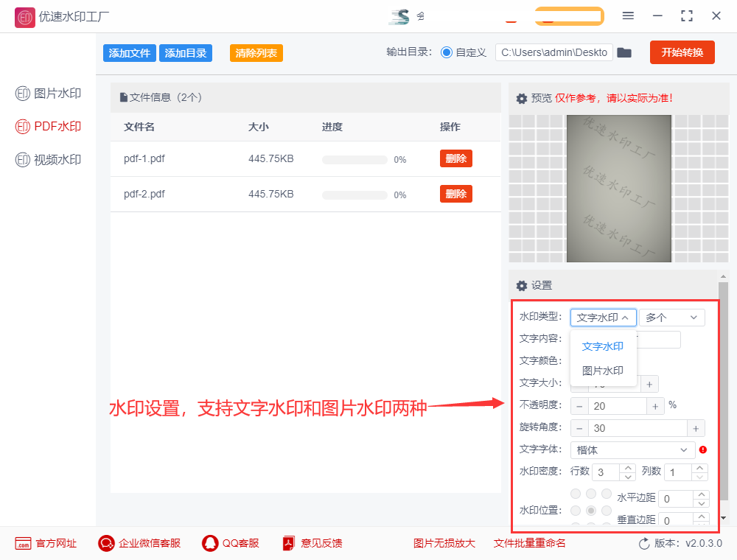
Task: Open the 楷体 font dropdown
Action: tap(632, 450)
